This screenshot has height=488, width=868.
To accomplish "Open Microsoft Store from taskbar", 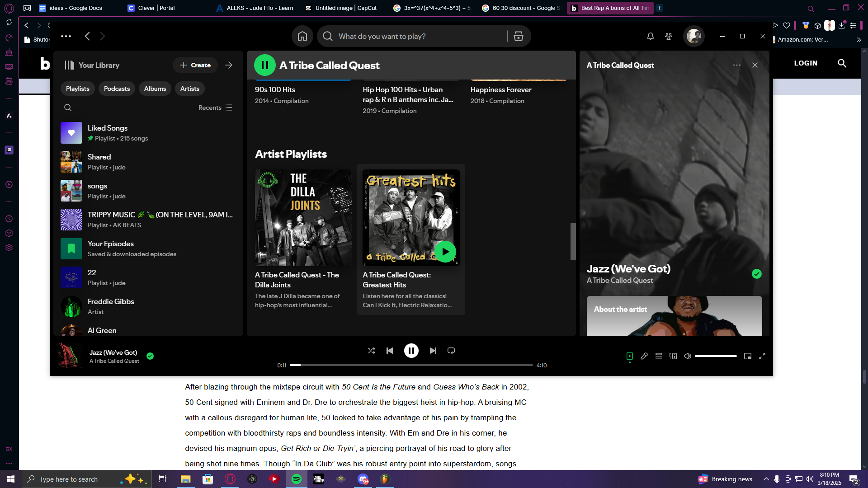I will tap(208, 479).
